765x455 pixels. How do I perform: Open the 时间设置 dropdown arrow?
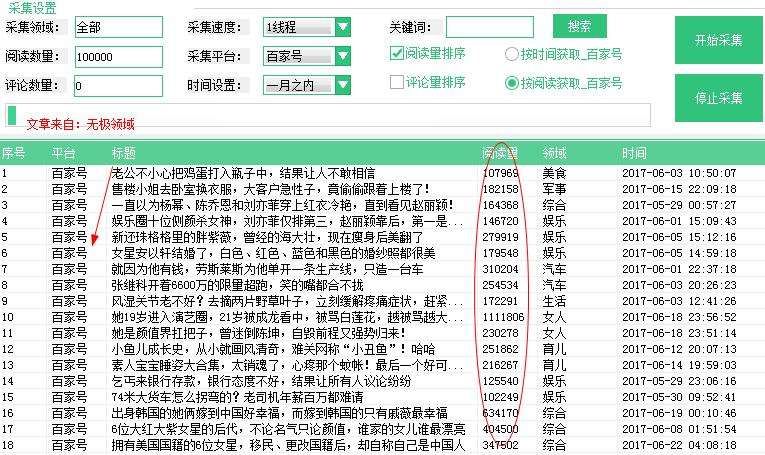pyautogui.click(x=343, y=85)
